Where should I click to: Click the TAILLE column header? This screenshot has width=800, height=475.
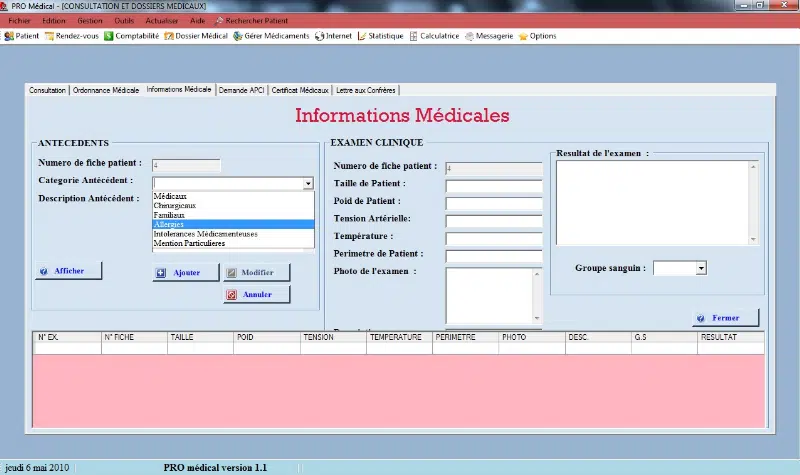pos(201,337)
